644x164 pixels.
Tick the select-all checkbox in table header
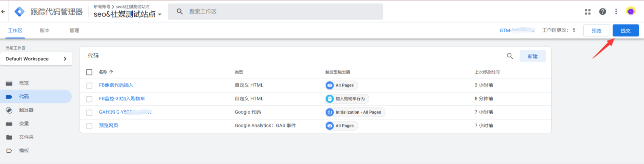[89, 72]
